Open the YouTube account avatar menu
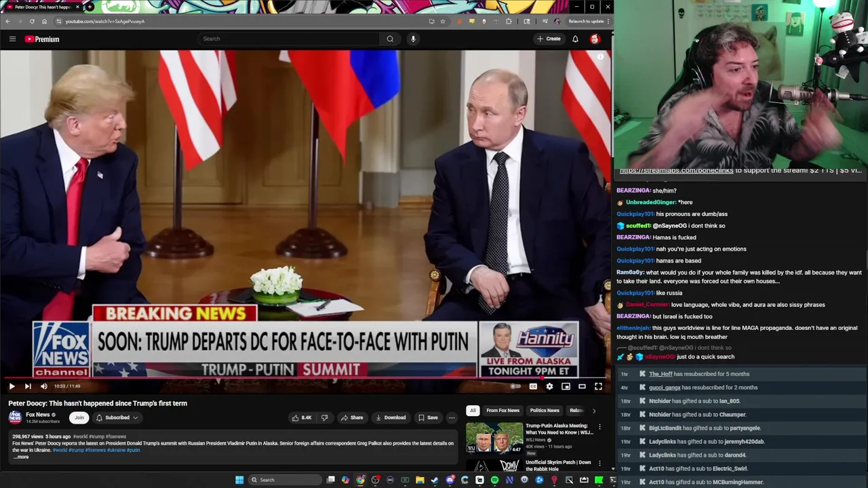 coord(595,39)
